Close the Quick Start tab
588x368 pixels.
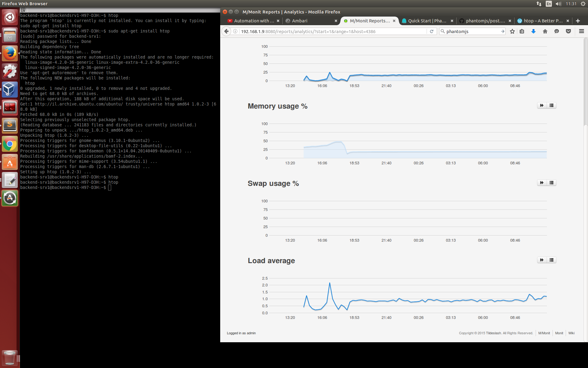[x=452, y=21]
